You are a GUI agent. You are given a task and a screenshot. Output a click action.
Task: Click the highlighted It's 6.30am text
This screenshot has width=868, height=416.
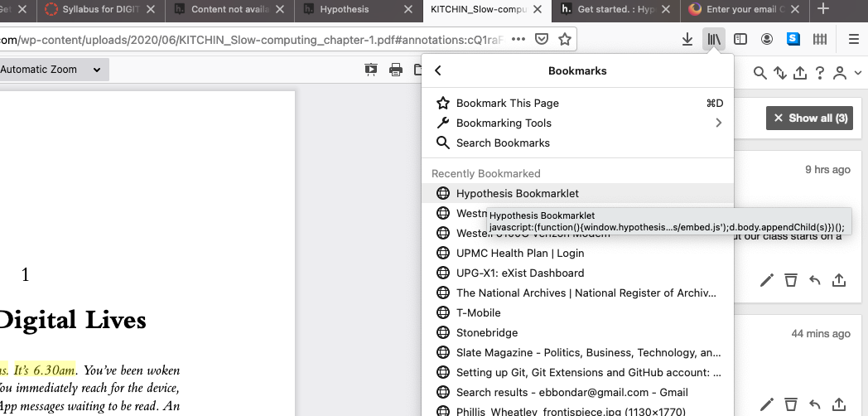pos(45,370)
